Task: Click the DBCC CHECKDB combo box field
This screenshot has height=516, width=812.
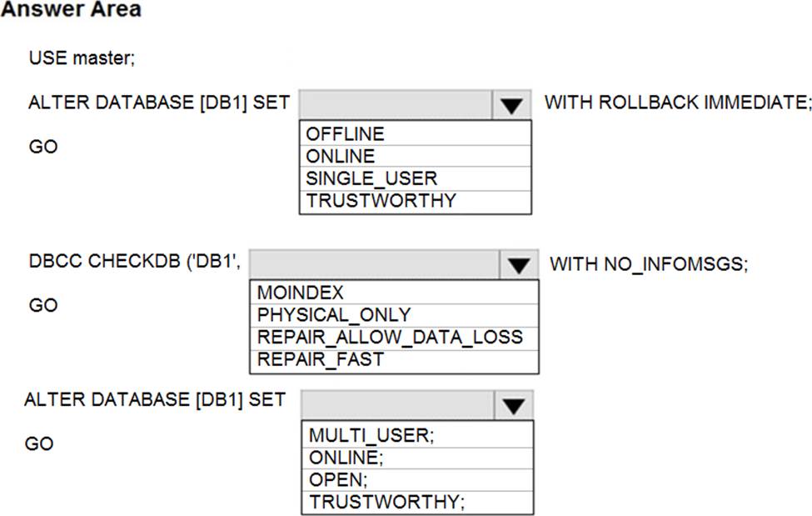Action: [x=375, y=265]
